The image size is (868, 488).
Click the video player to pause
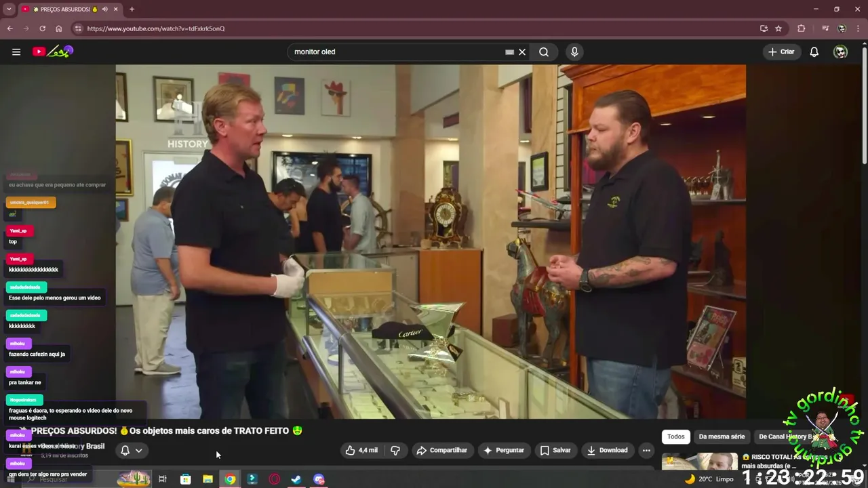point(431,241)
